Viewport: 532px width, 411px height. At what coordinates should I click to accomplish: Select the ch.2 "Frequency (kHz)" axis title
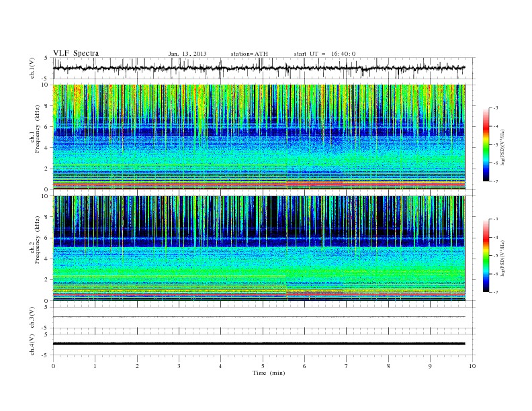pos(38,240)
